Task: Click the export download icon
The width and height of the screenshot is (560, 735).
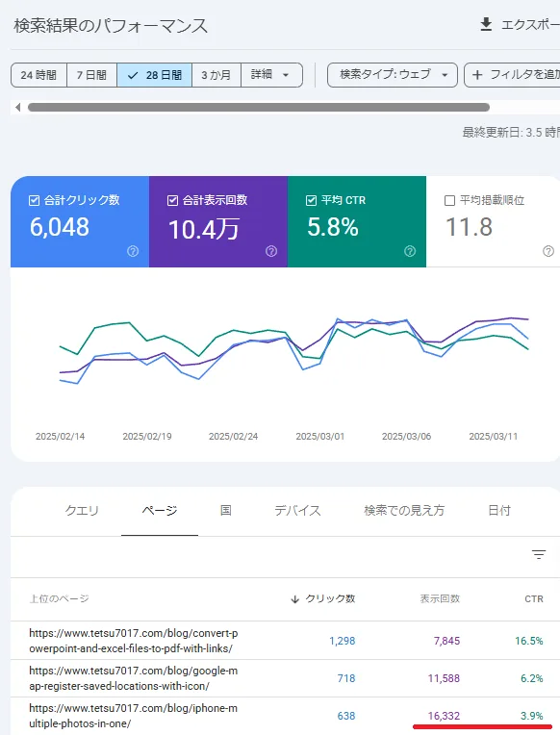Action: coord(486,24)
